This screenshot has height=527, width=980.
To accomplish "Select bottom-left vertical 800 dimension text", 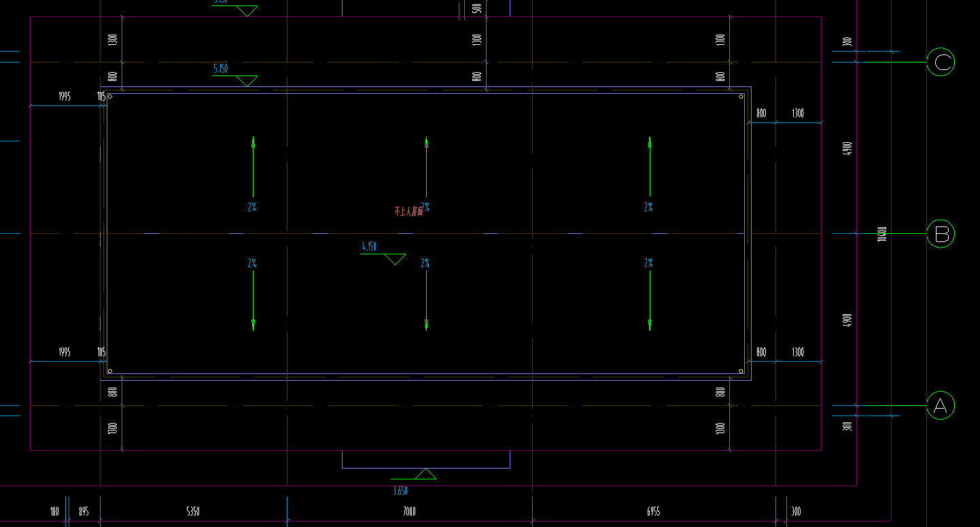I will 112,392.
